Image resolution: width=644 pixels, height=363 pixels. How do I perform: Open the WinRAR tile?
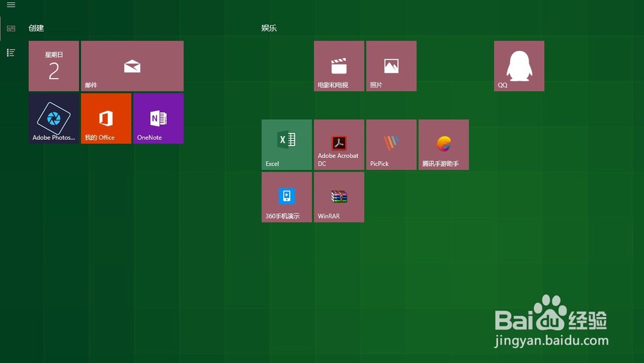[339, 197]
